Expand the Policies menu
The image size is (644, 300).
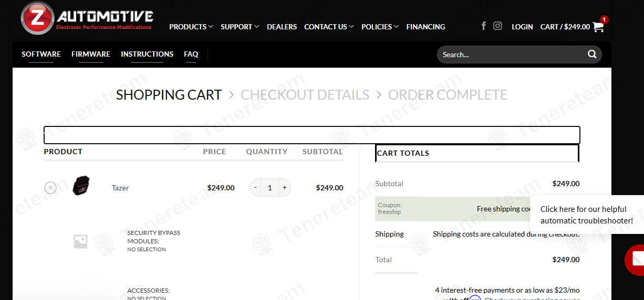click(x=380, y=27)
